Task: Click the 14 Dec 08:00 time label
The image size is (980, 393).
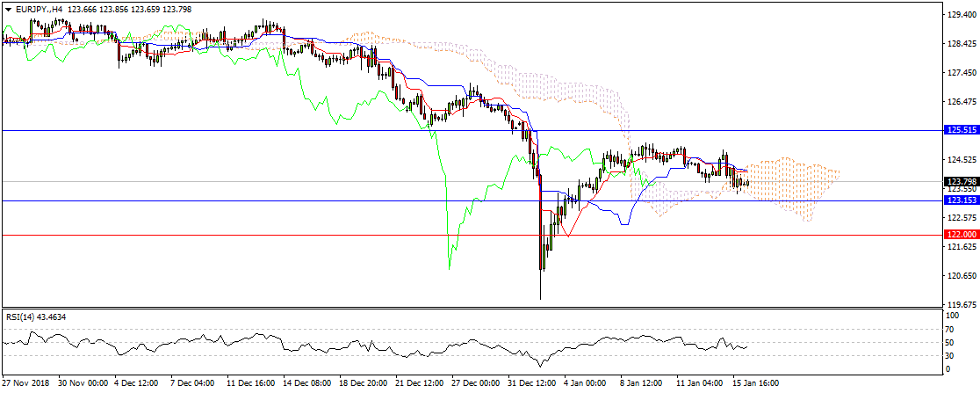Action: [306, 382]
